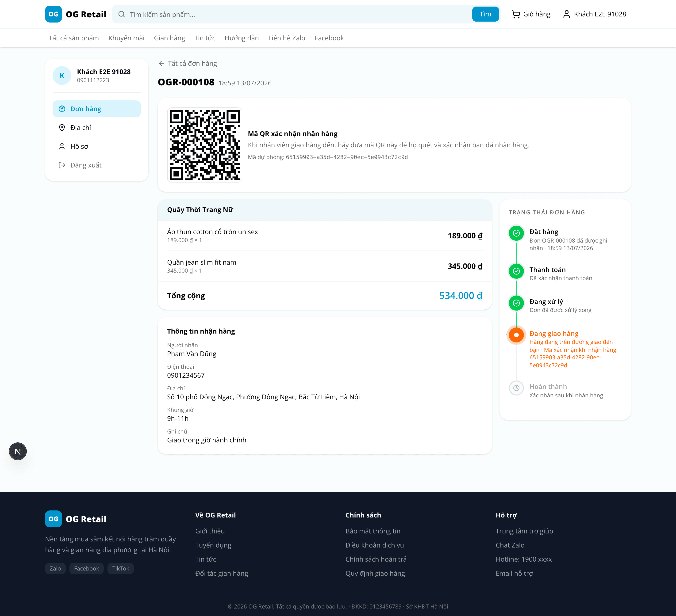Click the Quầy Thời Trang Nữ shop header
676x616 pixels.
tap(325, 210)
